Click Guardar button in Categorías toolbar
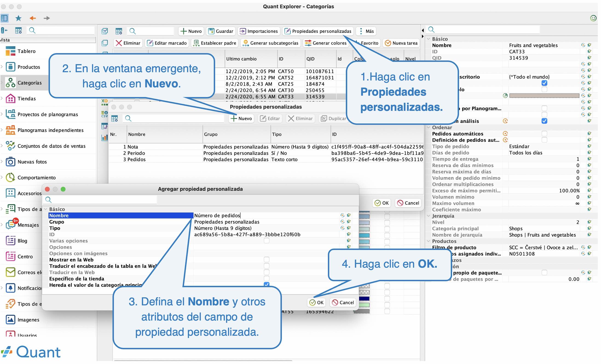The width and height of the screenshot is (601, 364). (x=221, y=31)
